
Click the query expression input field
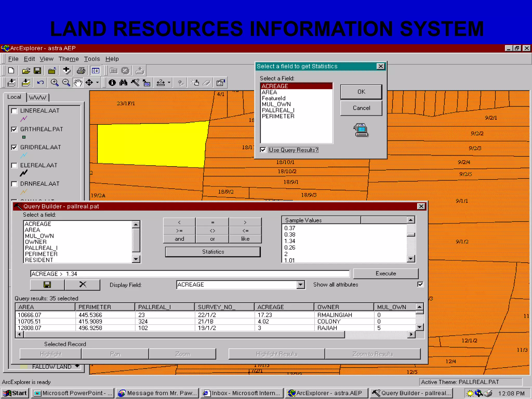click(x=190, y=274)
